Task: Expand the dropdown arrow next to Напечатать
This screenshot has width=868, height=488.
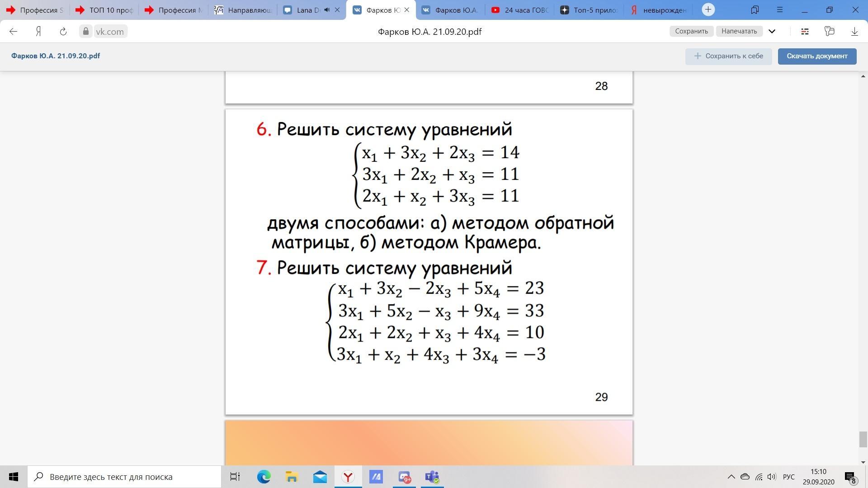Action: point(772,31)
